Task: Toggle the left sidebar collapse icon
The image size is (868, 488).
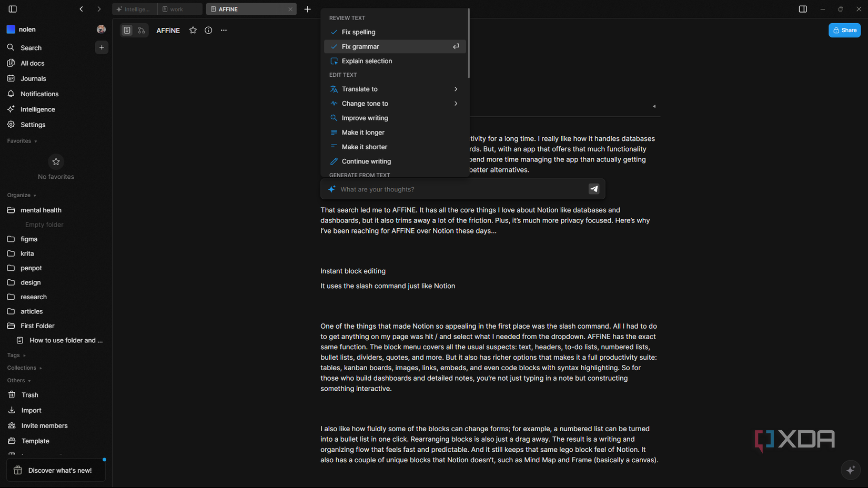Action: (x=12, y=9)
